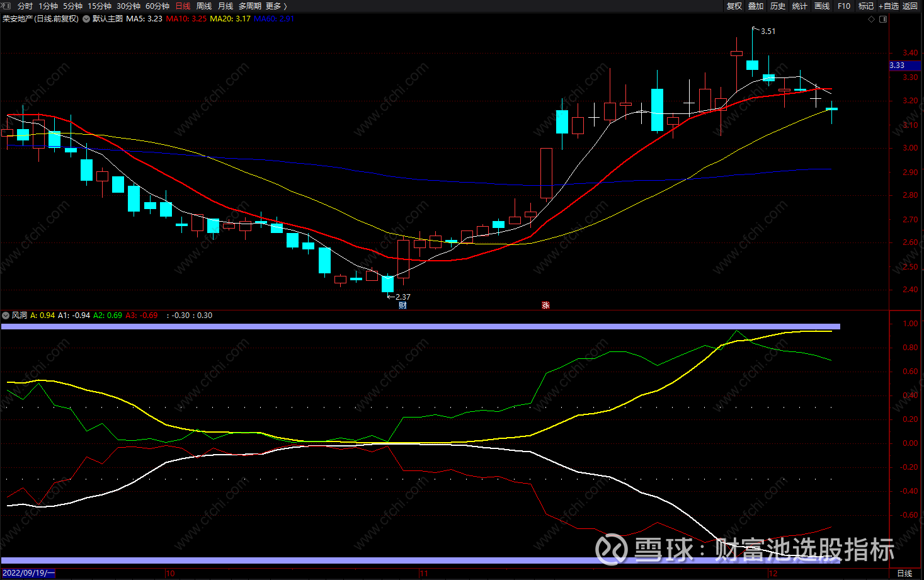This screenshot has height=580, width=924.
Task: Click the 2.37 low price label
Action: click(x=403, y=297)
